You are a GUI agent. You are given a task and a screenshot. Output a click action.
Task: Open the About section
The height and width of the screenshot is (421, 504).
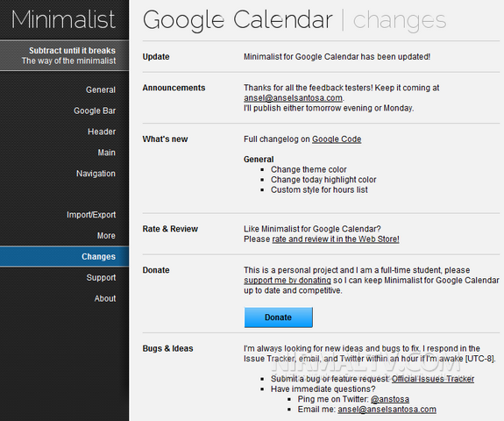[x=105, y=298]
